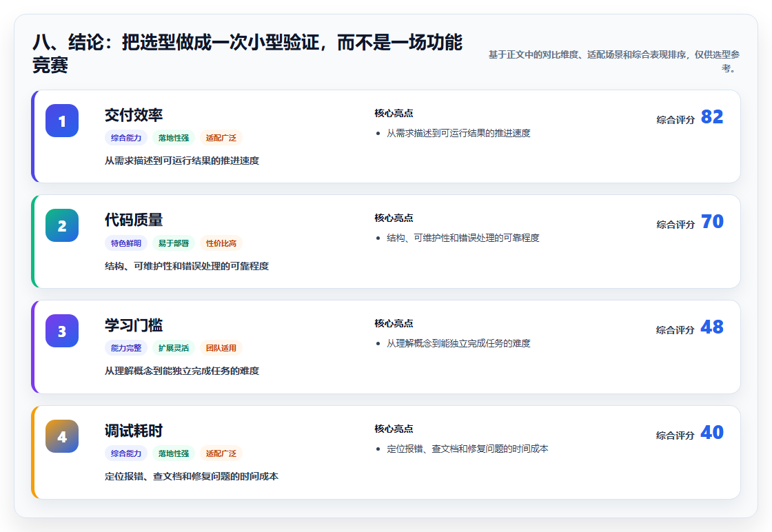Screen dimensions: 772x532
Task: Select the bullet point under 代码质量's 核心亮点
Action: coord(463,238)
